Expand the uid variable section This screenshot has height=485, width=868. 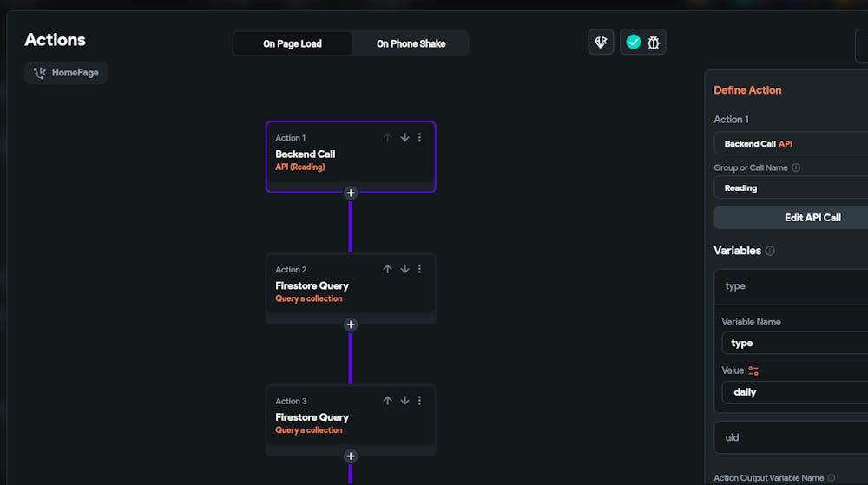point(790,437)
